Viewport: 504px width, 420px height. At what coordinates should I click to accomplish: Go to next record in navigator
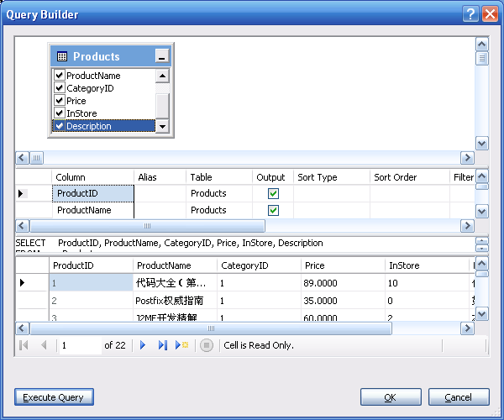point(143,345)
